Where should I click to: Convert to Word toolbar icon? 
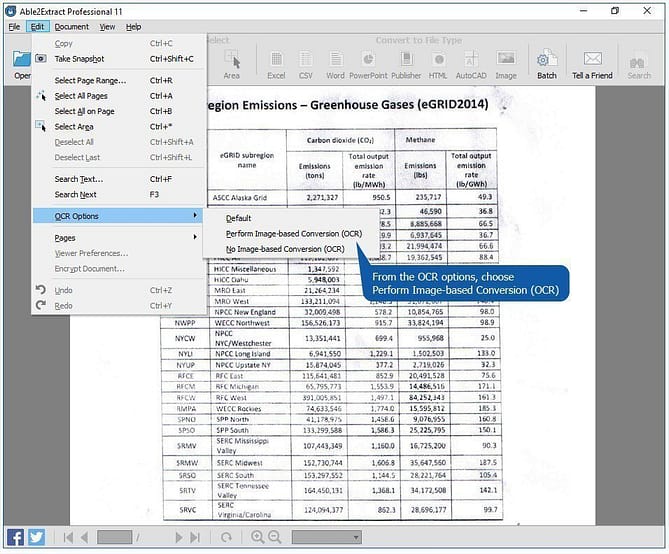coord(336,59)
